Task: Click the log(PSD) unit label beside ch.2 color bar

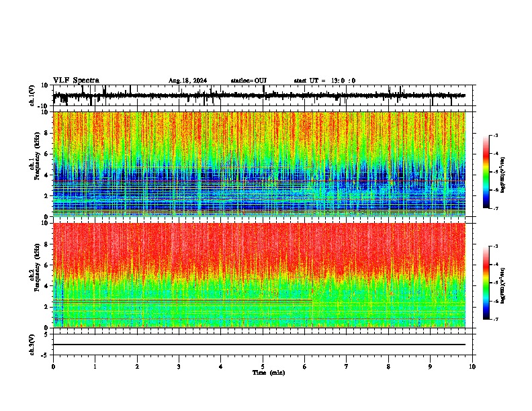Action: pyautogui.click(x=502, y=285)
